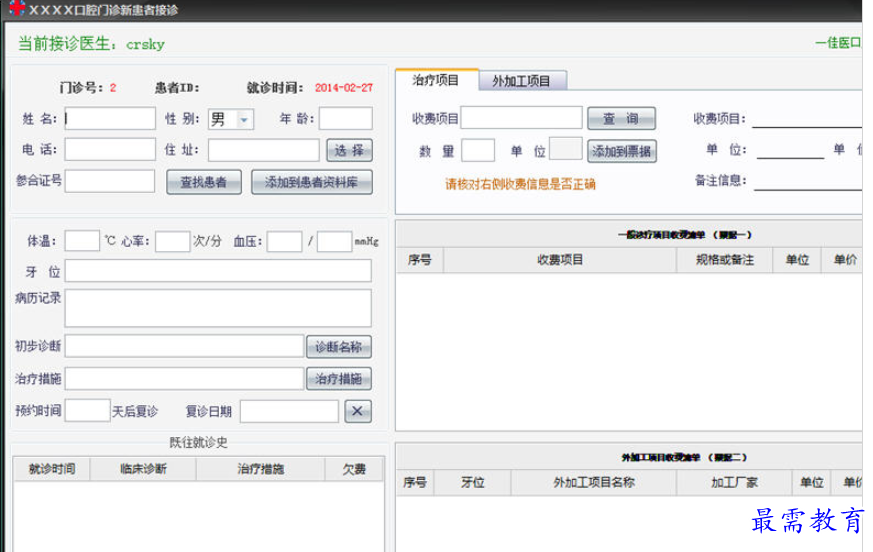Screen dimensions: 873x552
Task: Focus the 收费项目 search input field
Action: click(x=521, y=118)
